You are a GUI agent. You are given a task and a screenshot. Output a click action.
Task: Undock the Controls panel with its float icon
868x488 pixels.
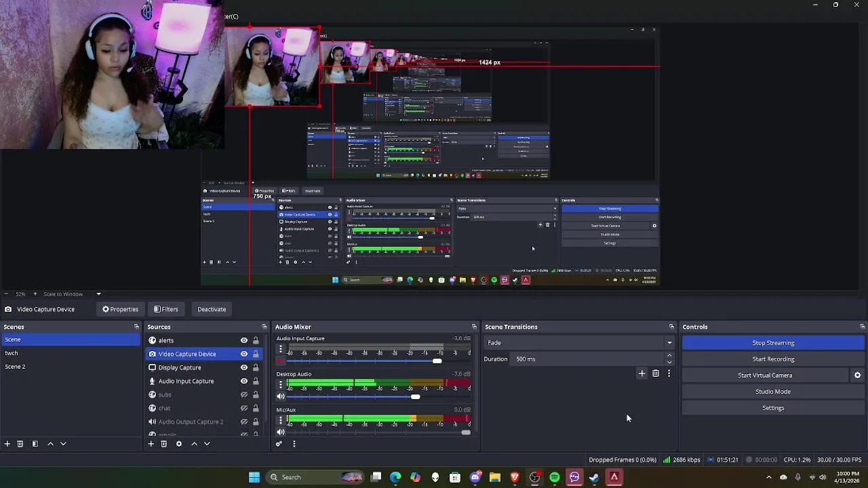tap(862, 327)
